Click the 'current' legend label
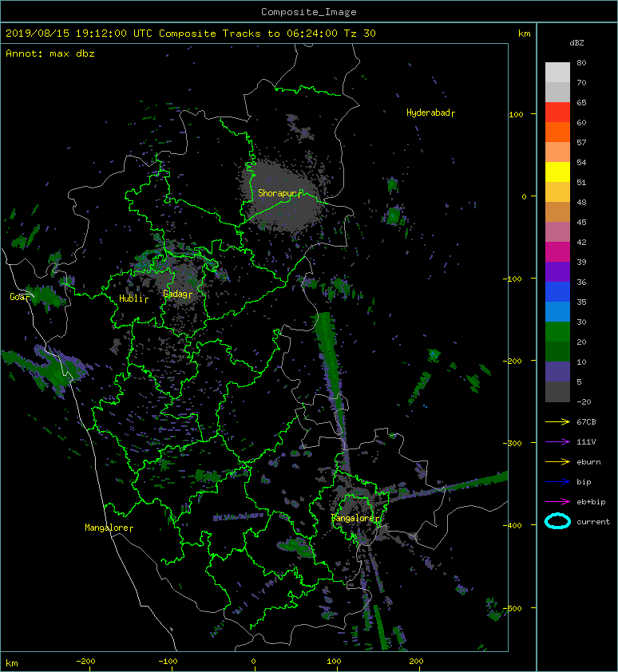This screenshot has width=618, height=672. tap(593, 522)
